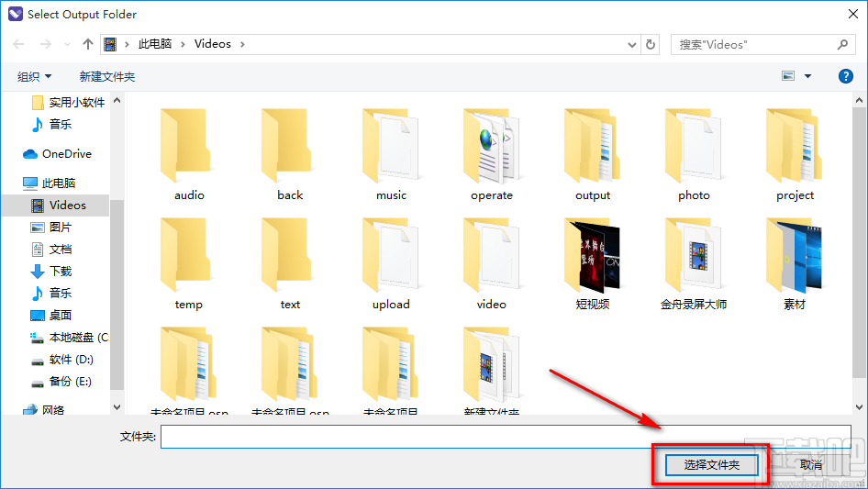Open 本地磁盘 (C drive in sidebar

point(69,338)
